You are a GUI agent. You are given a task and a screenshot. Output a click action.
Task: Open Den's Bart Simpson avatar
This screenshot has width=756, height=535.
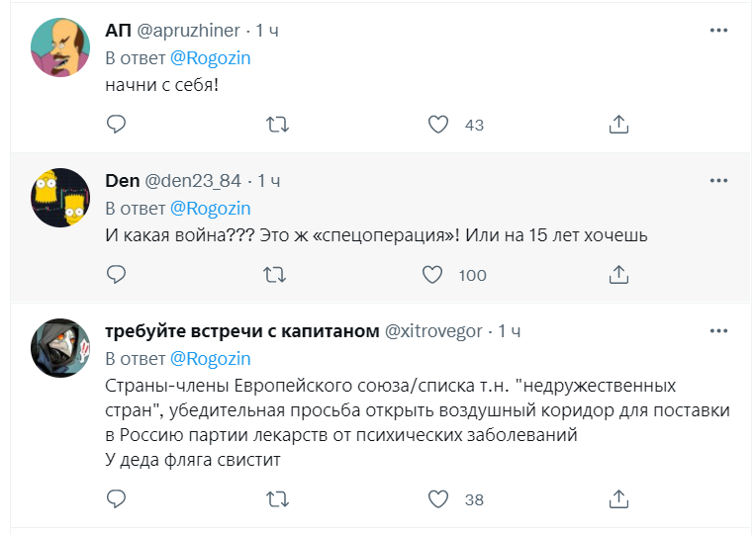point(61,198)
